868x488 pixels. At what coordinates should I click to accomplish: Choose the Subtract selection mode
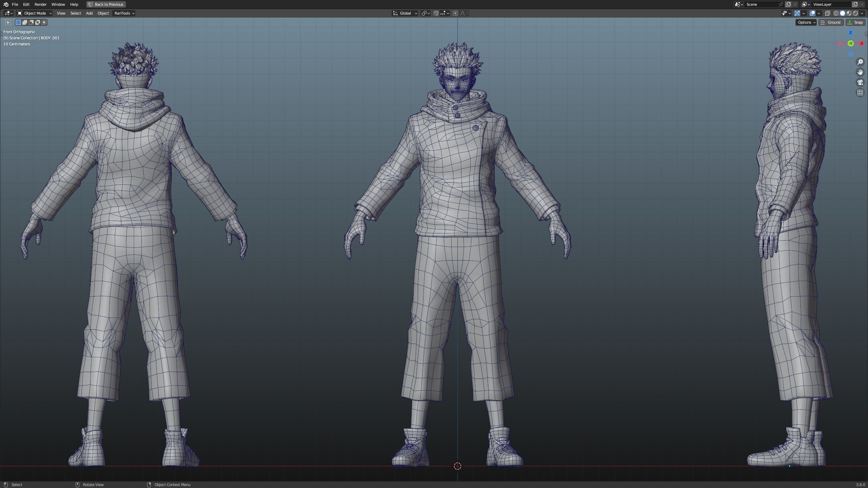pos(31,22)
